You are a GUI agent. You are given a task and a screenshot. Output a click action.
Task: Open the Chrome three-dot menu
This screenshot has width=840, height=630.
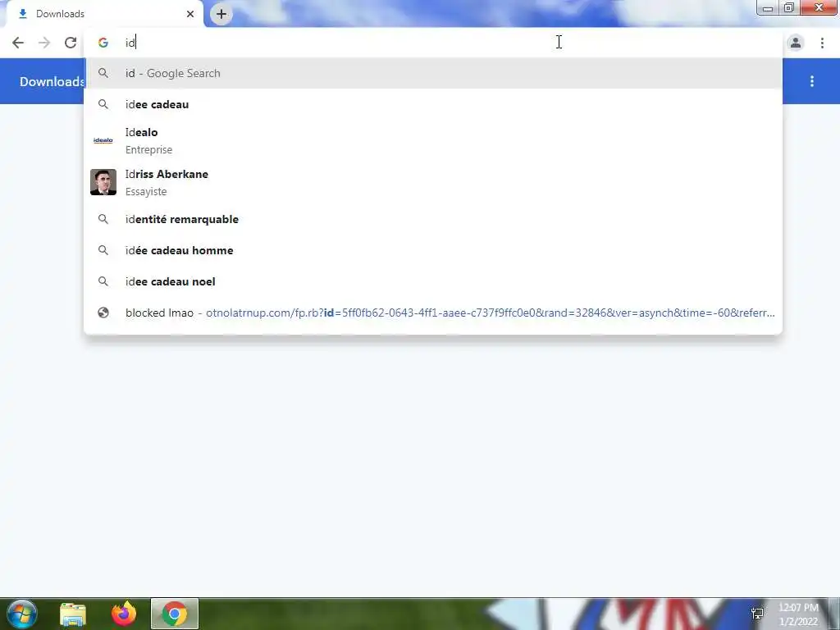(x=822, y=43)
